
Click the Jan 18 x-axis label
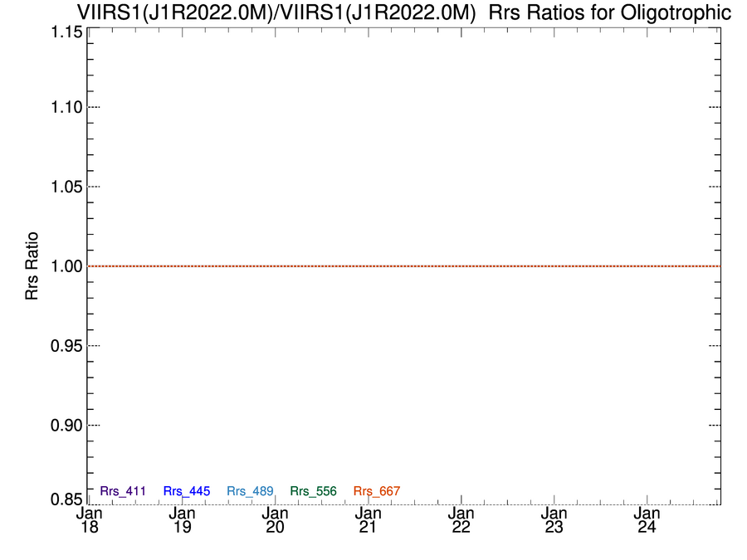coord(89,520)
